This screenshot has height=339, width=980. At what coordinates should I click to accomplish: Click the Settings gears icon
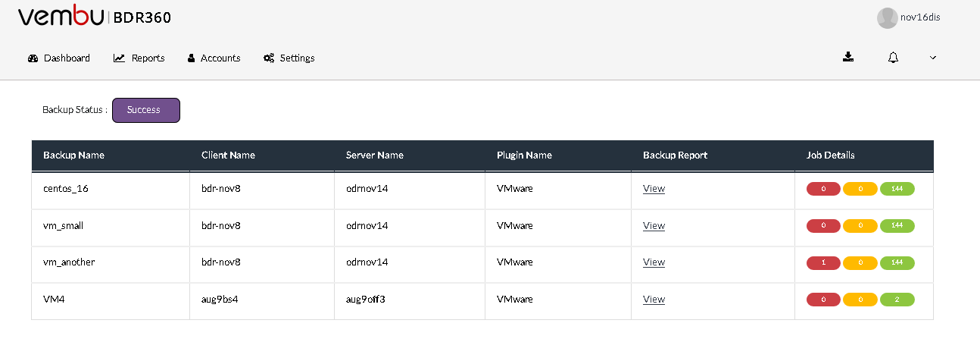(269, 58)
